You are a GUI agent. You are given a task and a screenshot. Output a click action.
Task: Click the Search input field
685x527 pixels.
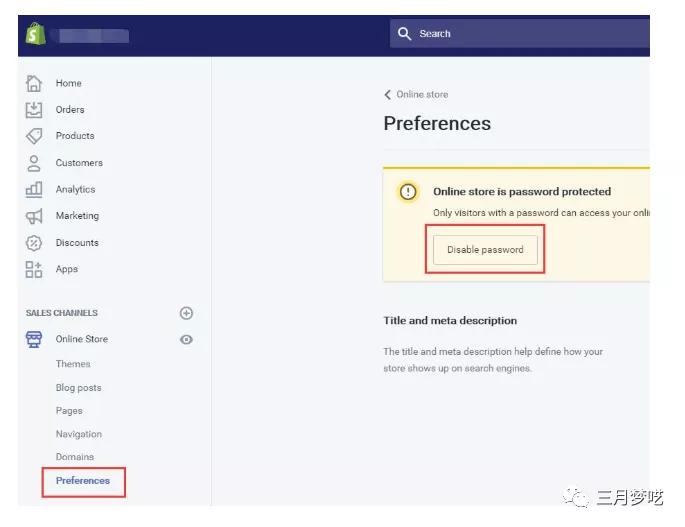pyautogui.click(x=520, y=34)
